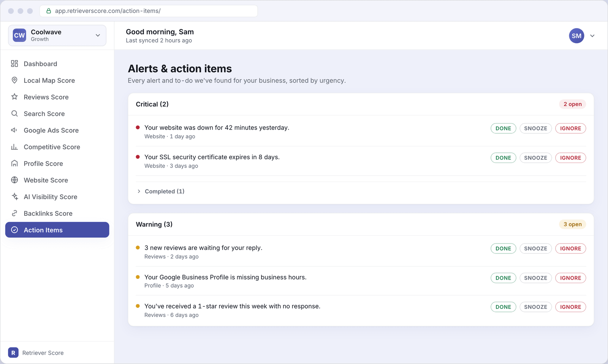Mark website downtime alert as Done
Viewport: 608px width, 364px height.
pyautogui.click(x=503, y=128)
